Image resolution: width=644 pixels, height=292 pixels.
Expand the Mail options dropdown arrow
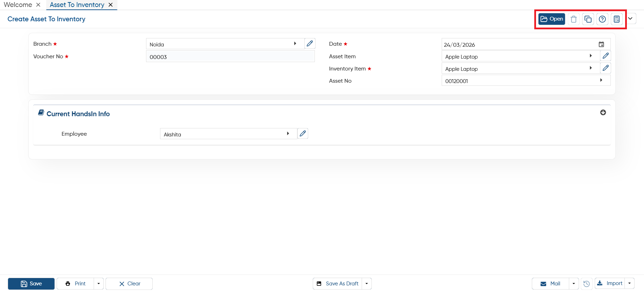[x=574, y=284]
